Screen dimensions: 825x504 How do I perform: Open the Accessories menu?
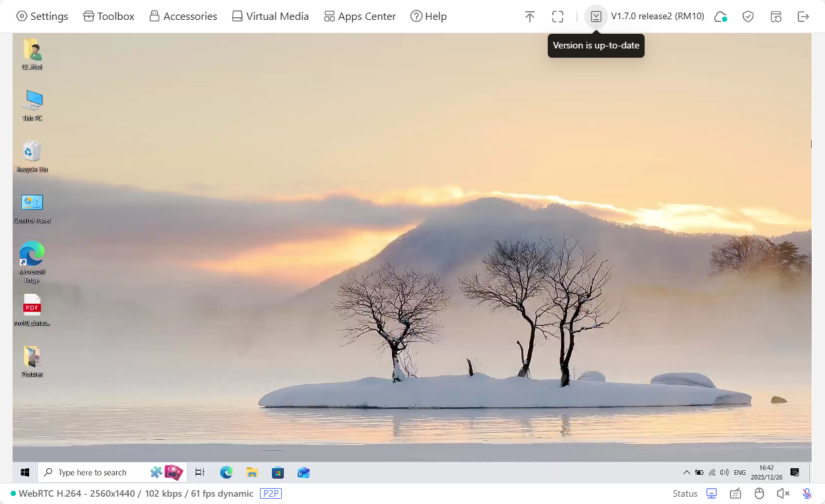pyautogui.click(x=183, y=17)
